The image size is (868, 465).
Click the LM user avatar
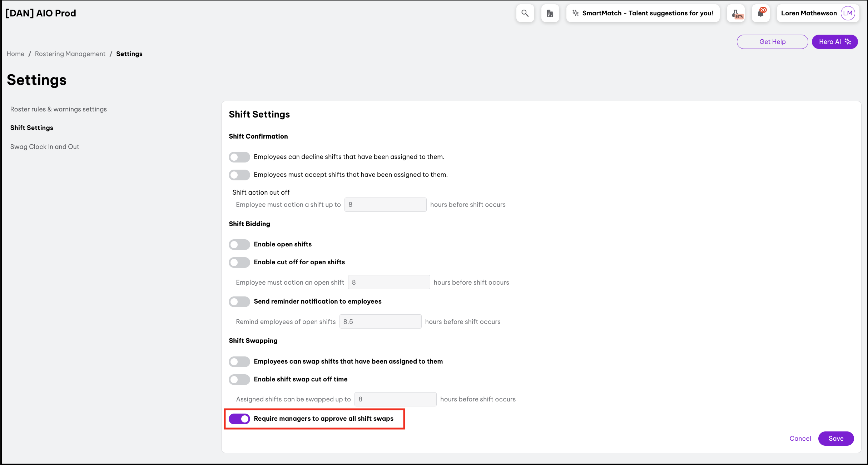(848, 13)
